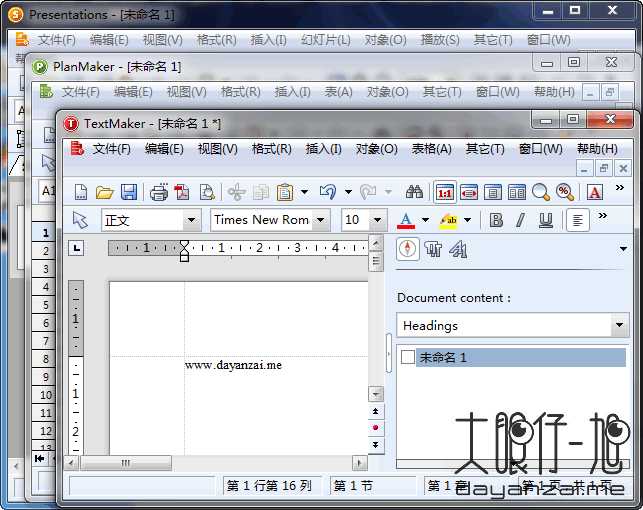
Task: Click the printer icon in TextMaker
Action: [x=159, y=192]
